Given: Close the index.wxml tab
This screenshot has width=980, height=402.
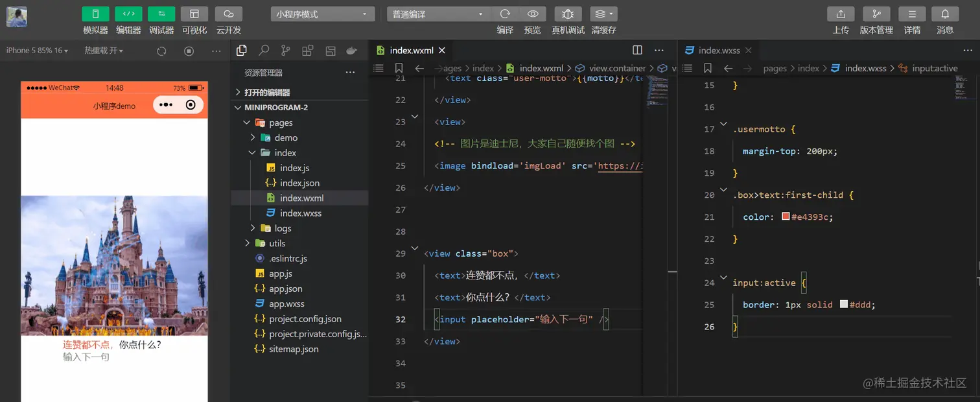Looking at the screenshot, I should (443, 51).
